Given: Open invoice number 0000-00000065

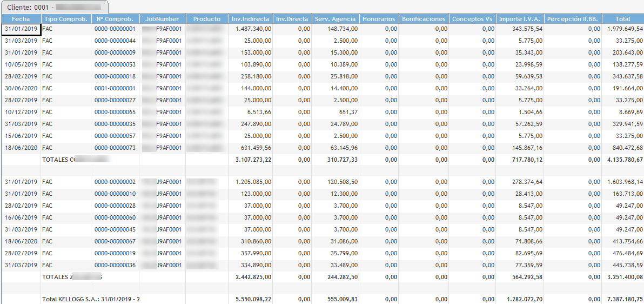Looking at the screenshot, I should tap(115, 112).
